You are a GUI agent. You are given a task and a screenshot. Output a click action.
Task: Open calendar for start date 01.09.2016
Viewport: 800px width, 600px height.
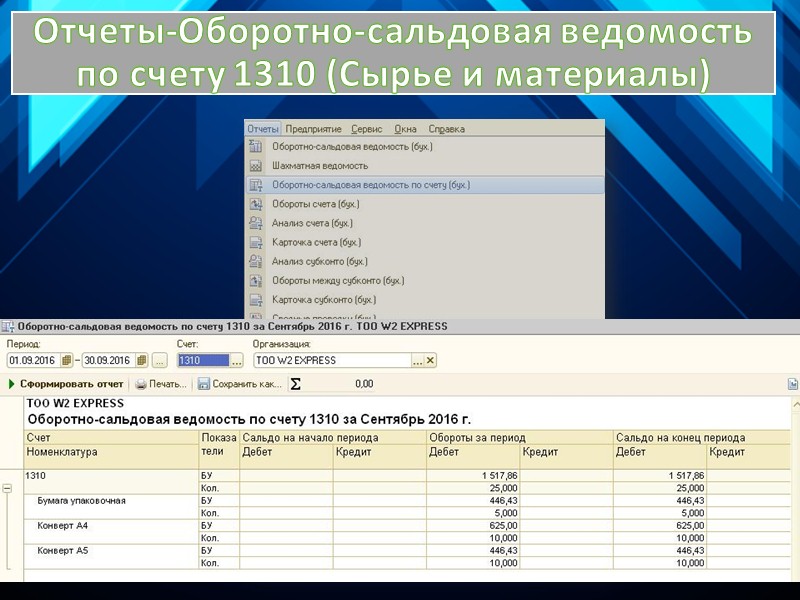(x=66, y=361)
